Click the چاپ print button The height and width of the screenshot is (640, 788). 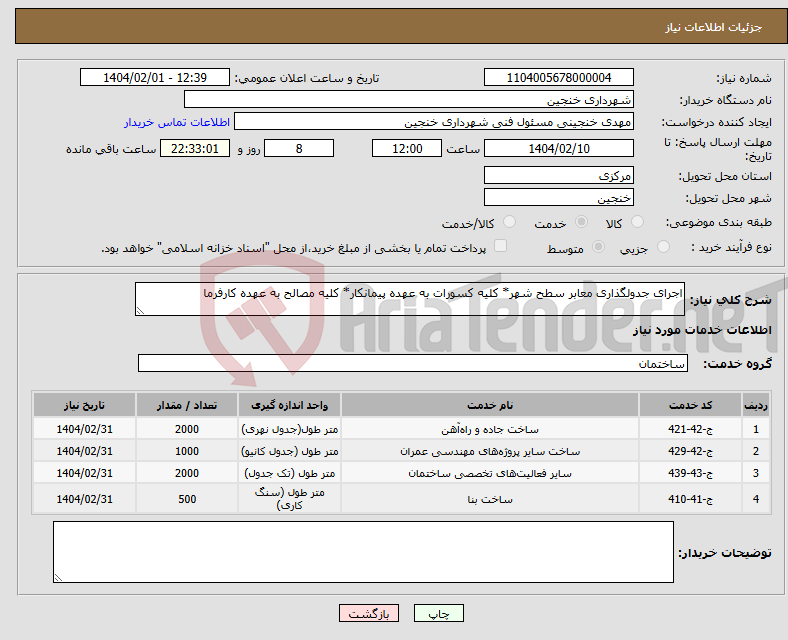[x=439, y=613]
